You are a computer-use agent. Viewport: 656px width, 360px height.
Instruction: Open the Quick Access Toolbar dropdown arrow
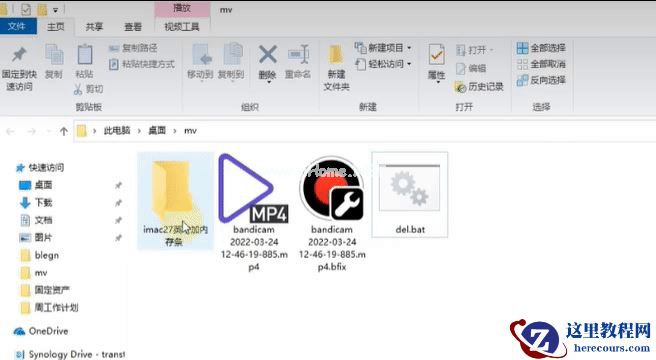pyautogui.click(x=55, y=10)
